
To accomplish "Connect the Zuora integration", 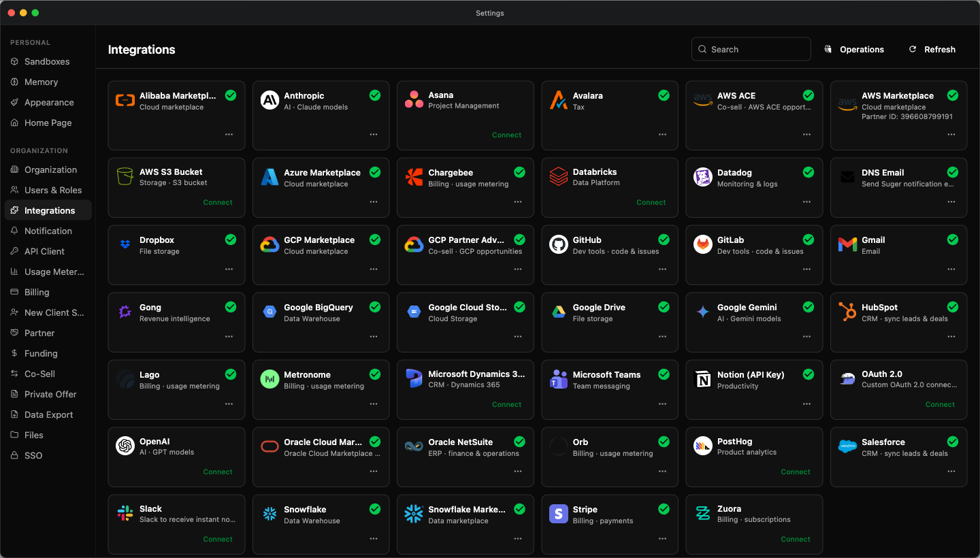I will click(796, 539).
